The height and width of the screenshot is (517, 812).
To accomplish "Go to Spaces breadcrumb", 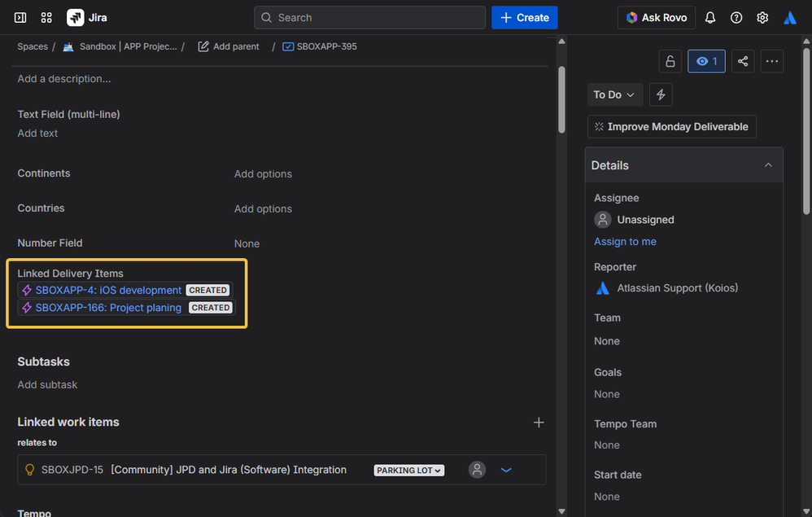I will point(32,46).
